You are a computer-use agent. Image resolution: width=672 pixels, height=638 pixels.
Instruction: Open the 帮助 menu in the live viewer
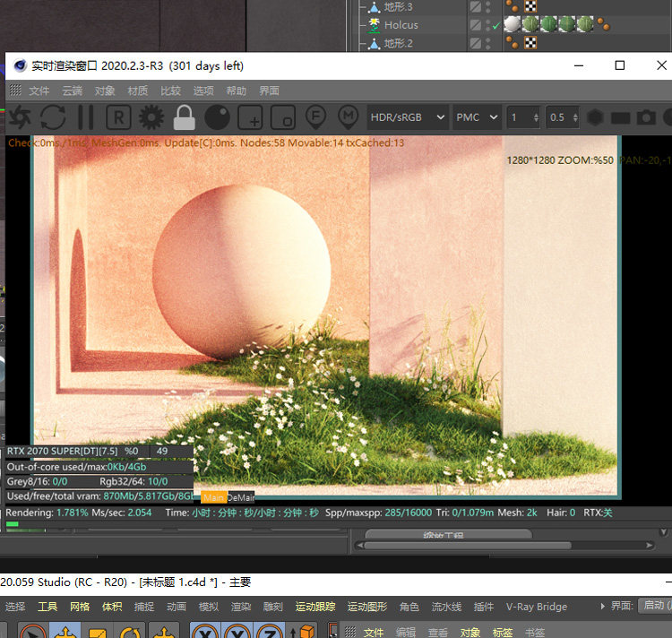(237, 91)
